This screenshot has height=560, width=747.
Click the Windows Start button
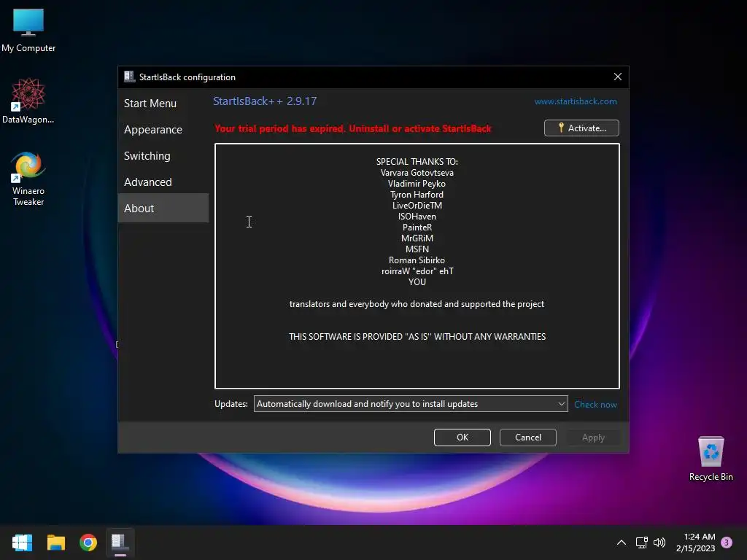point(22,542)
